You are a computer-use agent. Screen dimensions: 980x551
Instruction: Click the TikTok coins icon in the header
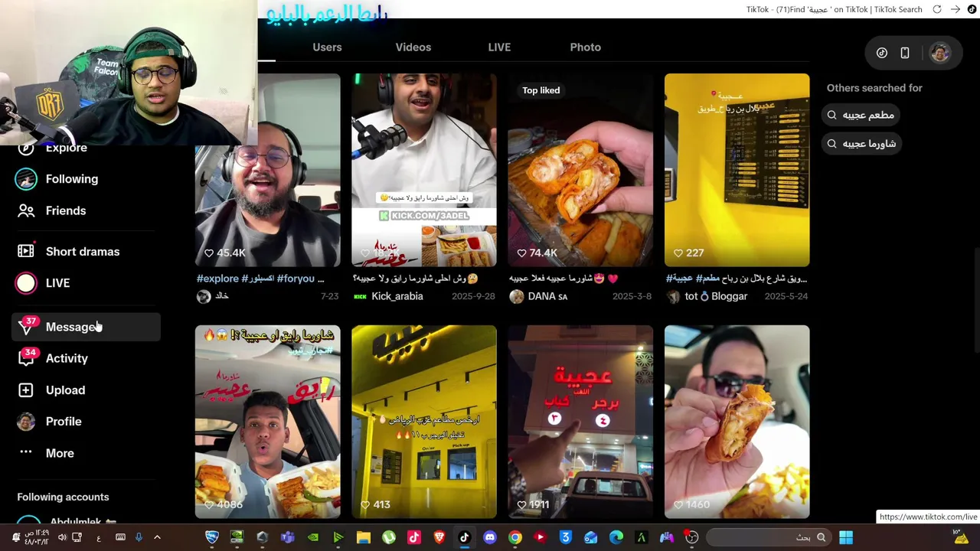(x=882, y=53)
